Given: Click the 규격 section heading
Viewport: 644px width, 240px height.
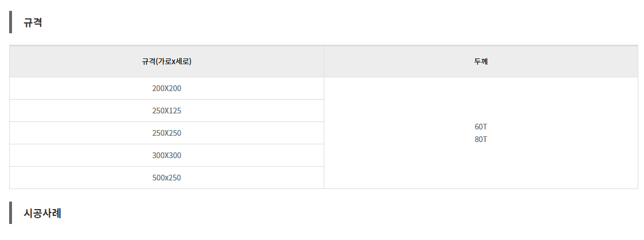Looking at the screenshot, I should click(33, 23).
